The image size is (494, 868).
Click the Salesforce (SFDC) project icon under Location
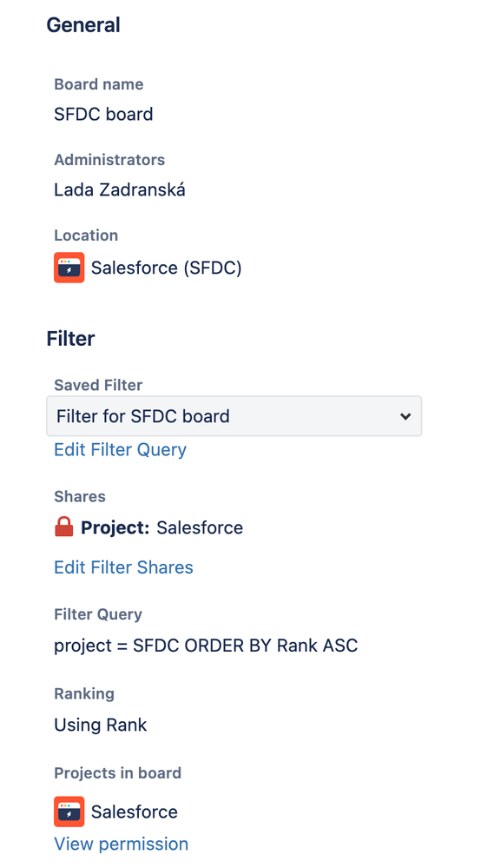tap(69, 268)
